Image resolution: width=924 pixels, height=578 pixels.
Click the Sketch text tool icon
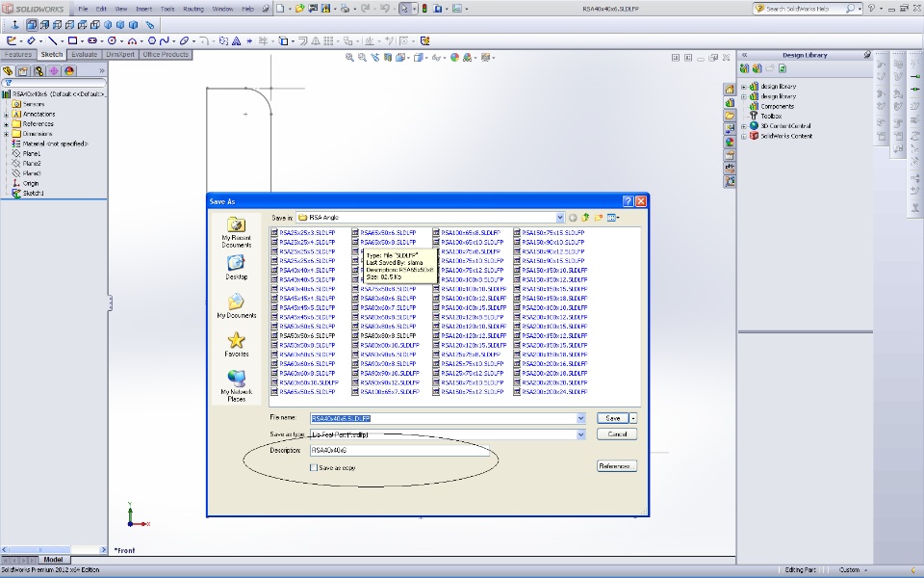point(237,40)
